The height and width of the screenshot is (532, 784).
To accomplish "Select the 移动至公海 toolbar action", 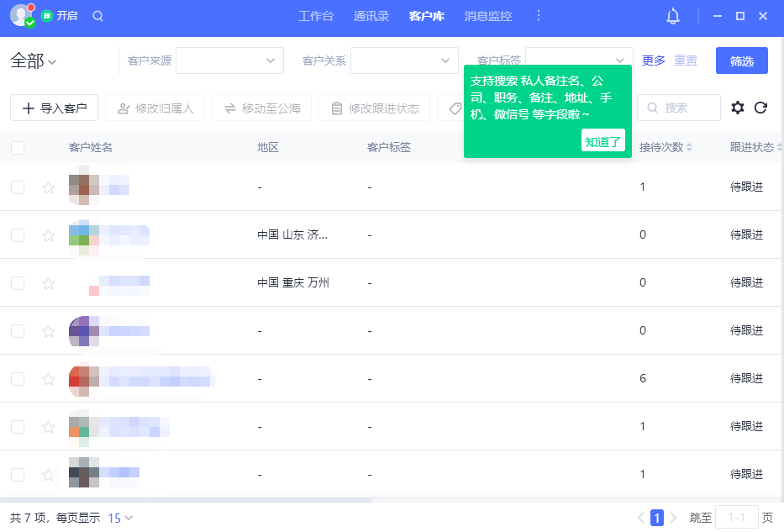I will (262, 108).
